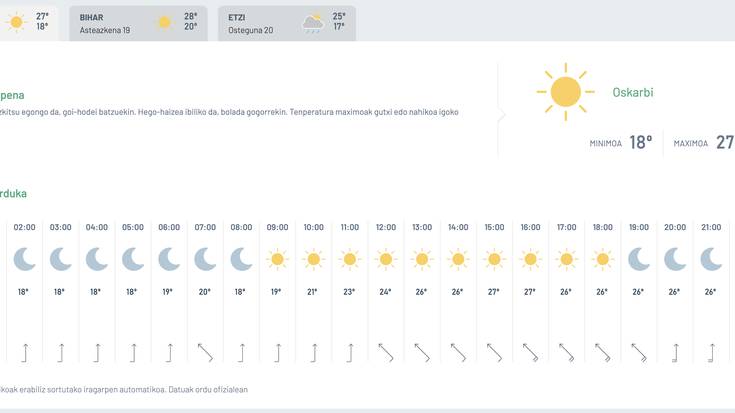
Task: Click the diagonal wind arrow under 18:00
Action: [x=602, y=353]
